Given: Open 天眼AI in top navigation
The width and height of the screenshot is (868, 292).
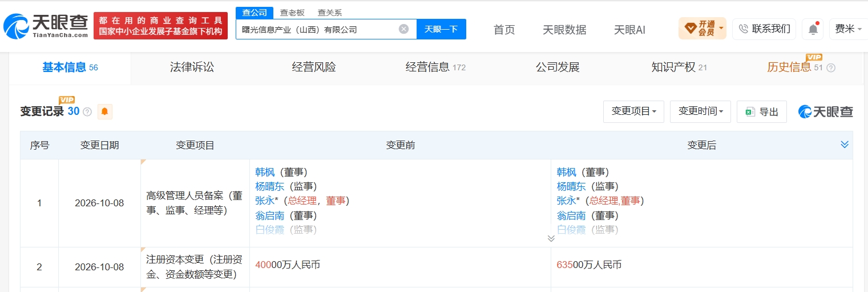Looking at the screenshot, I should 629,30.
